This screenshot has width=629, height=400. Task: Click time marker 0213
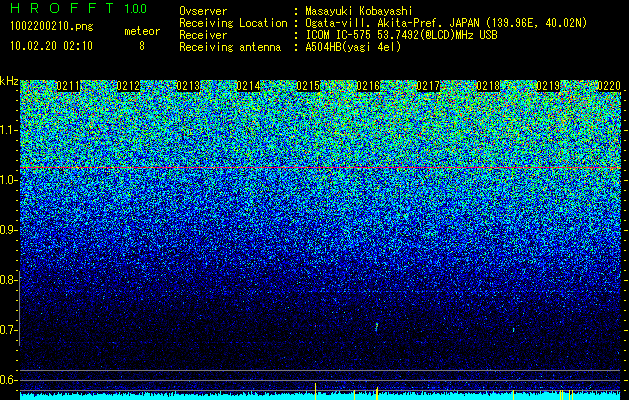188,86
